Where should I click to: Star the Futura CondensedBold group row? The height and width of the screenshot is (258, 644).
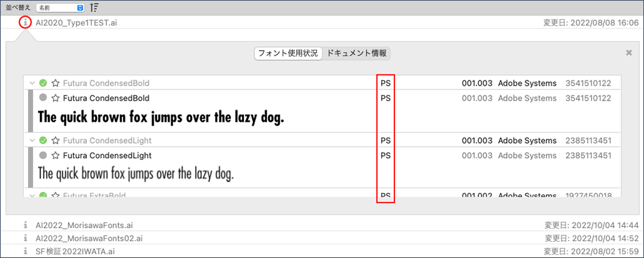click(x=56, y=83)
